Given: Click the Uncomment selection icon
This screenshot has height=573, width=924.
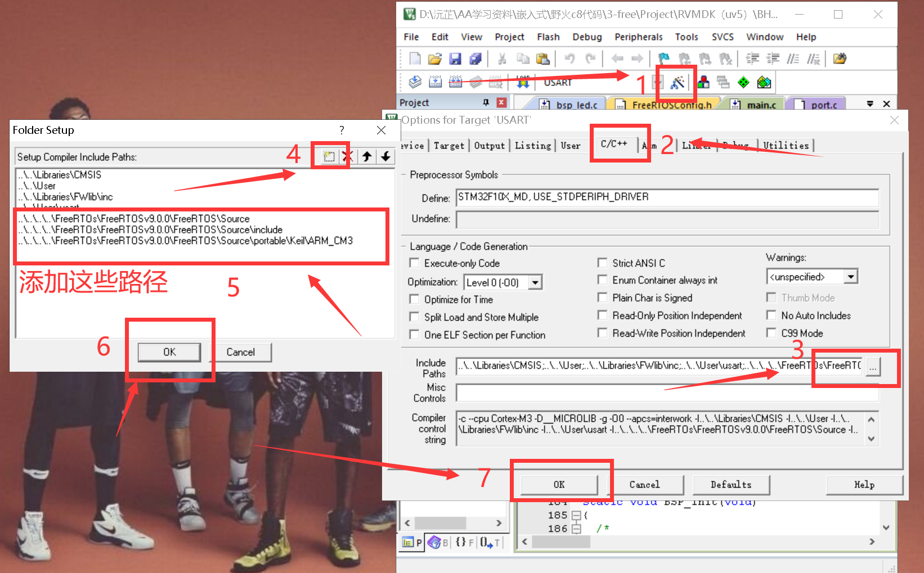Looking at the screenshot, I should pyautogui.click(x=813, y=58).
